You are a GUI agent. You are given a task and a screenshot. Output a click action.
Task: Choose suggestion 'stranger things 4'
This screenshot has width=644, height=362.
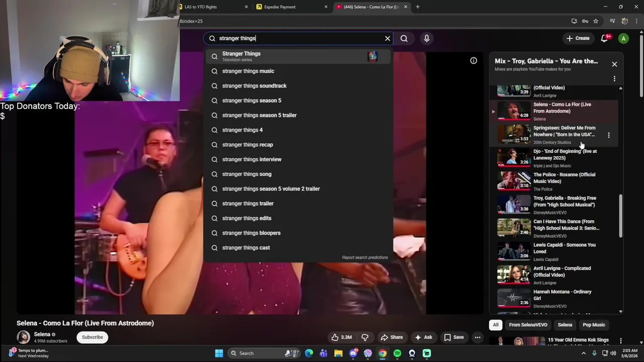298,130
